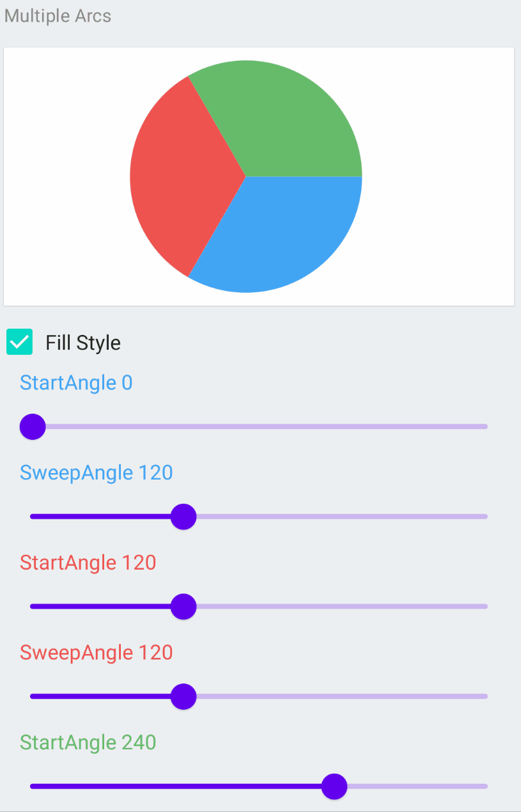This screenshot has height=812, width=521.
Task: Click unfilled track of blue SweepAngle slider
Action: [x=339, y=517]
